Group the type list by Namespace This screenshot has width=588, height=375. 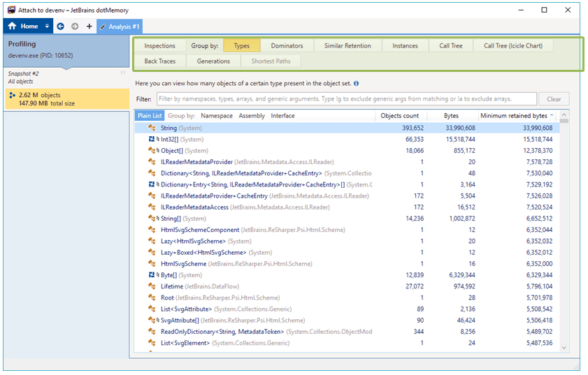coord(216,116)
